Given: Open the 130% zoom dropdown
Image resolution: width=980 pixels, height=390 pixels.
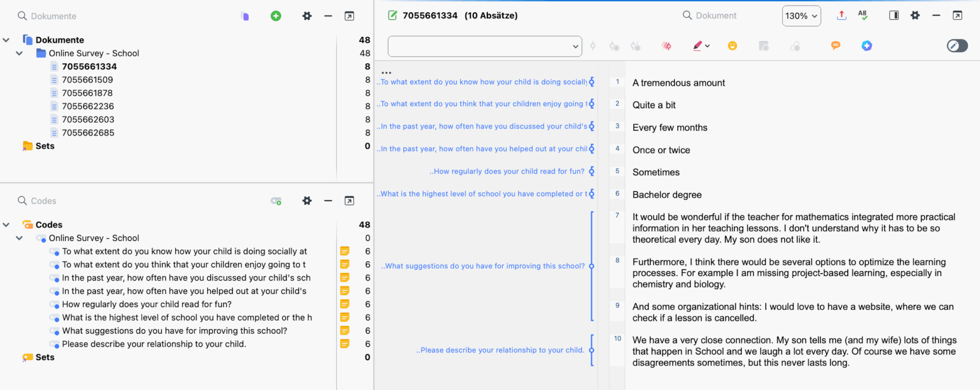Looking at the screenshot, I should coord(801,16).
